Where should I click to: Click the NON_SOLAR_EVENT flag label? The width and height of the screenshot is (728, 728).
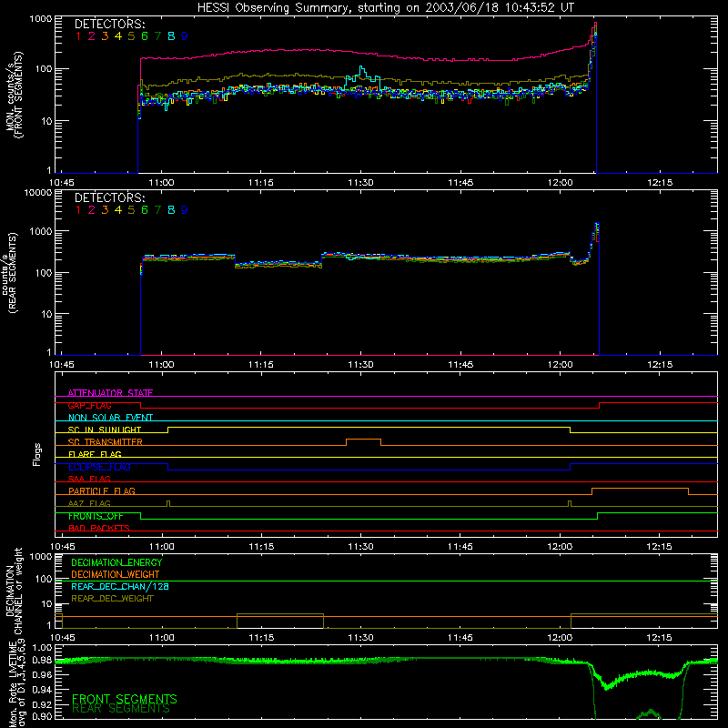(110, 418)
